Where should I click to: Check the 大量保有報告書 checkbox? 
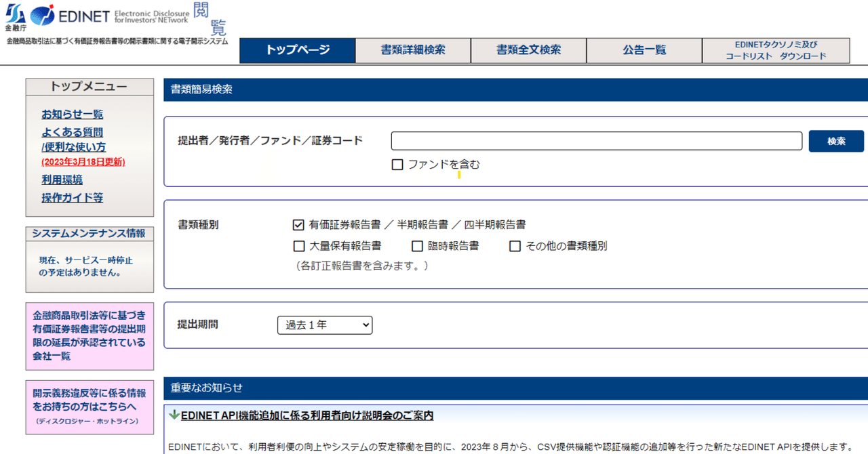299,246
